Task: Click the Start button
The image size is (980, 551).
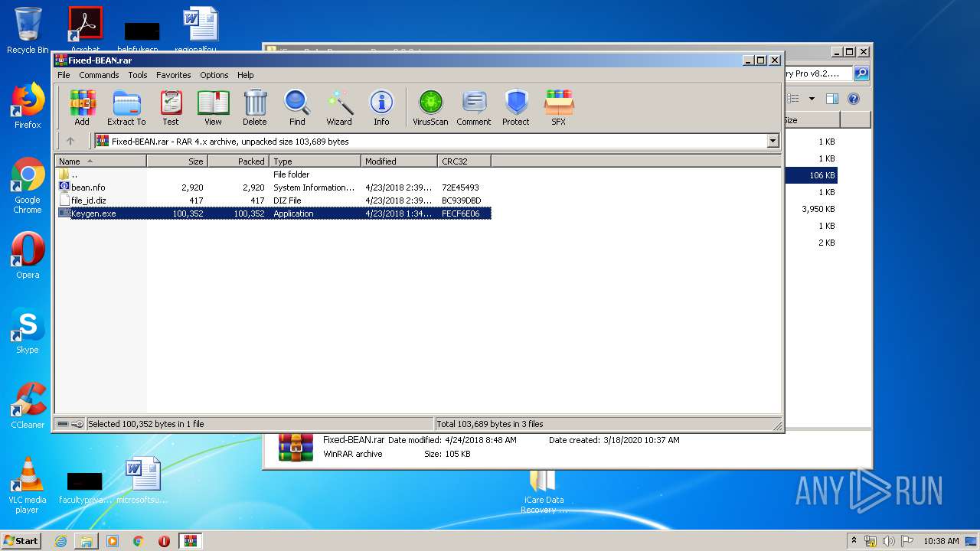Action: click(21, 540)
